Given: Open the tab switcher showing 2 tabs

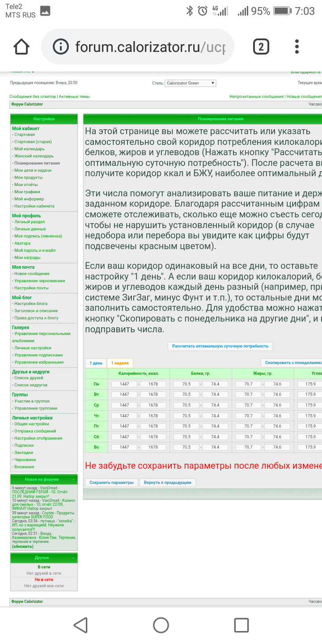Looking at the screenshot, I should coord(261,47).
